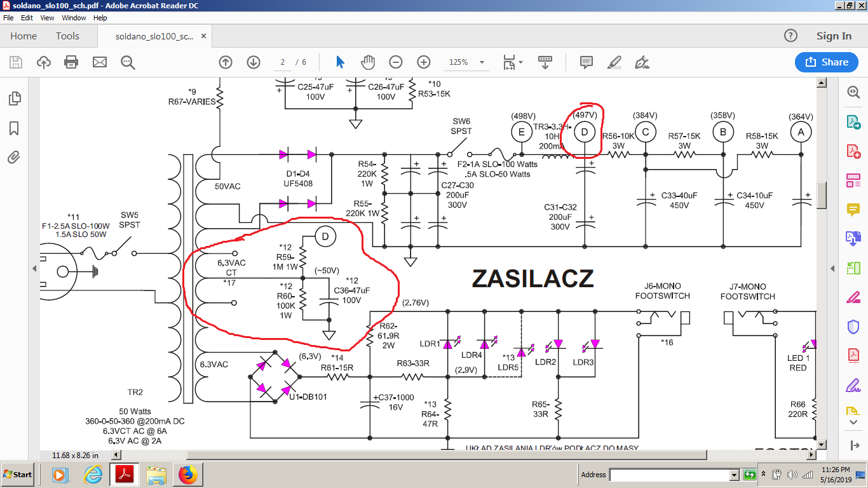This screenshot has height=488, width=868.
Task: Open the Redact tool icon
Action: (853, 297)
